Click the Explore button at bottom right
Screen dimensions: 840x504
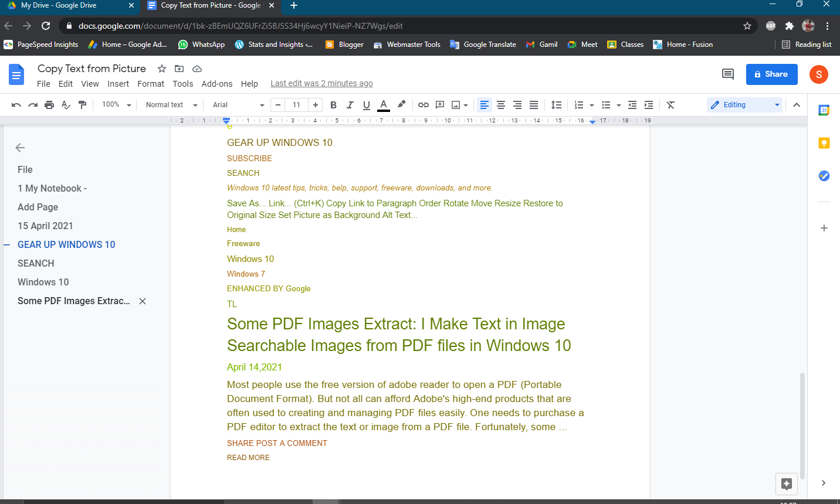[787, 484]
